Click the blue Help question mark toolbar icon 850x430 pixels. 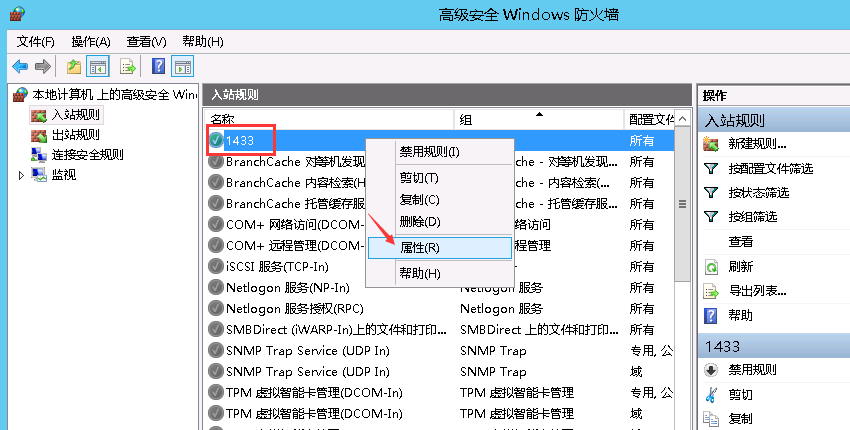[158, 67]
